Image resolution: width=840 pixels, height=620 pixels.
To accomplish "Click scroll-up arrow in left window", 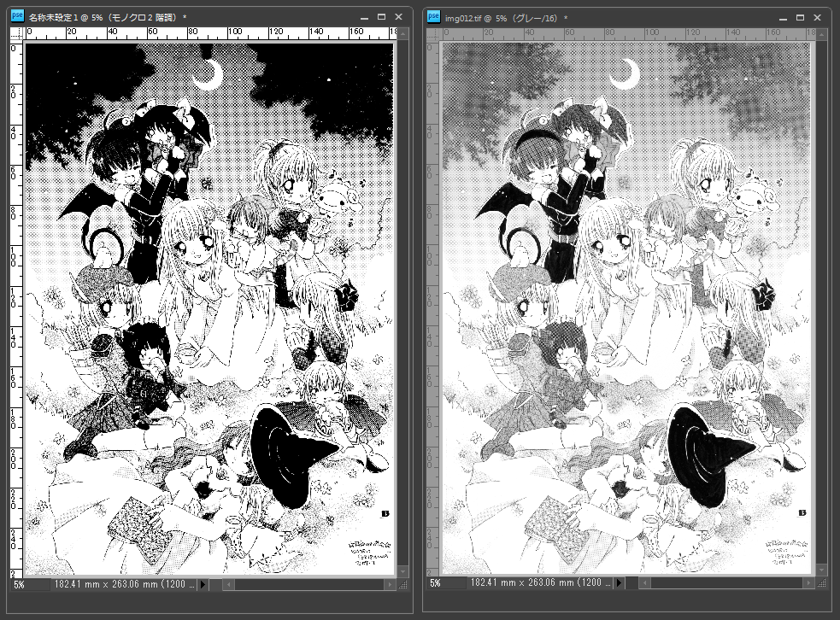I will coord(402,34).
